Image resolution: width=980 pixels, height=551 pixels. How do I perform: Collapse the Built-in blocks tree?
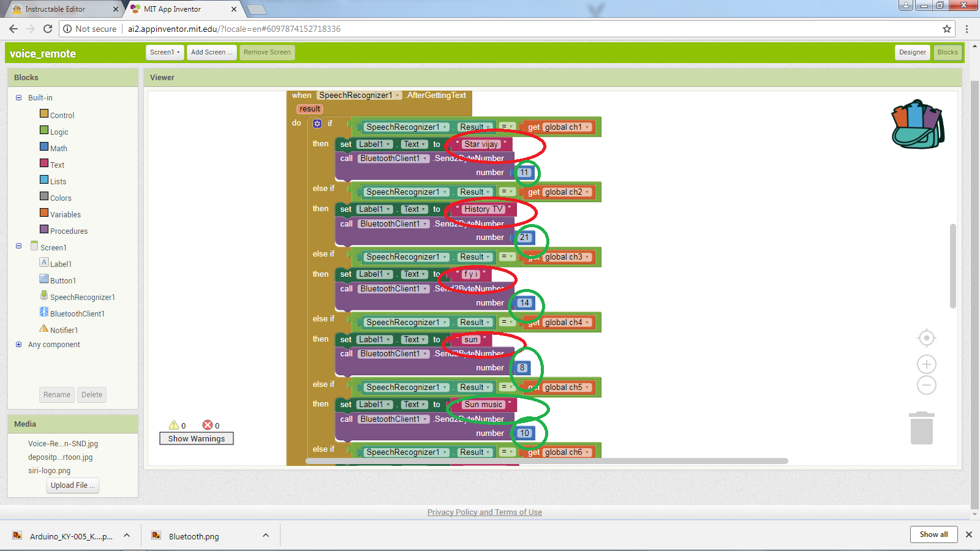[18, 97]
